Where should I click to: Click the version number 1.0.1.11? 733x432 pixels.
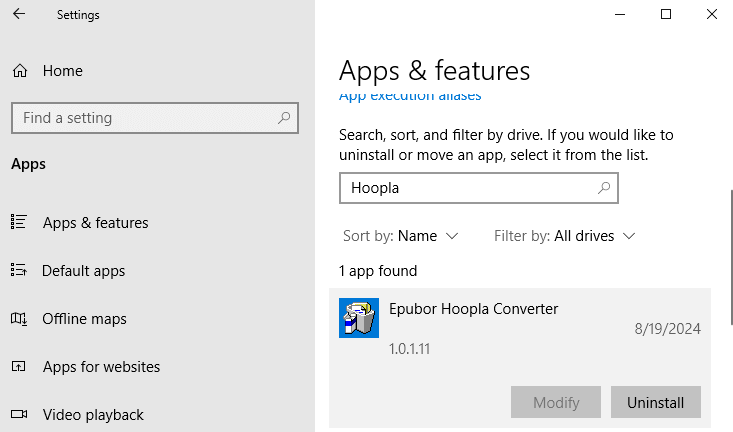tap(410, 349)
